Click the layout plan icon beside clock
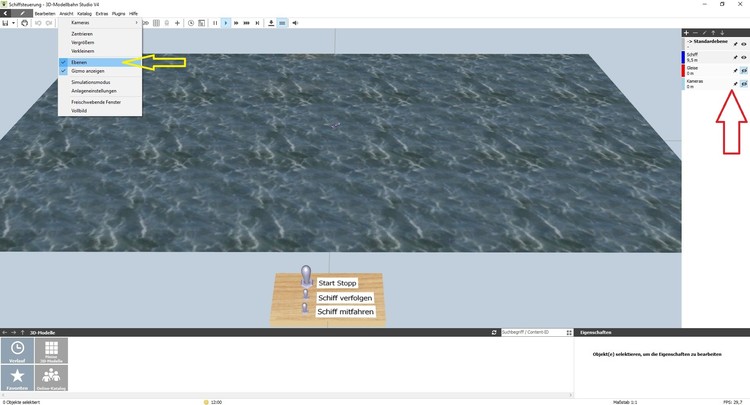 coord(201,23)
